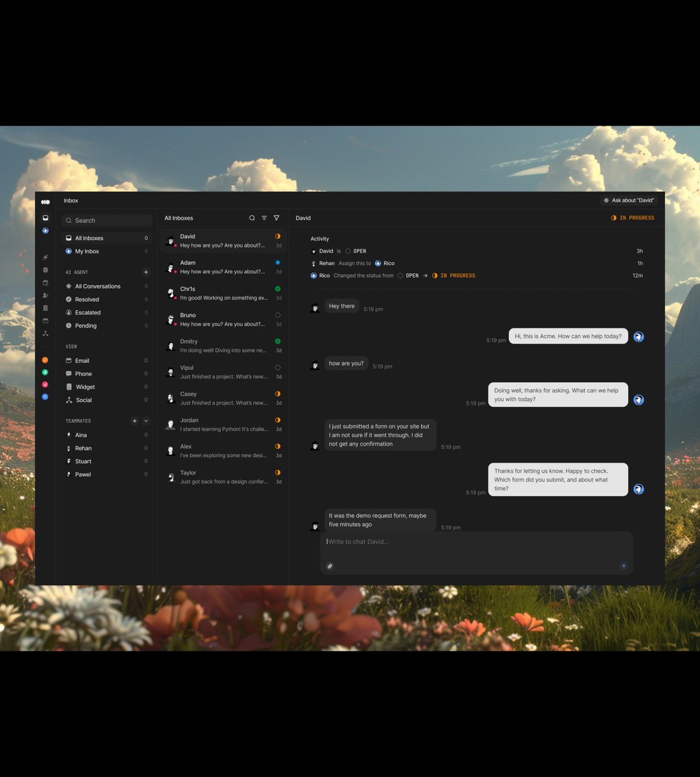Click the app logo in the sidebar rail
700x777 pixels.
[x=45, y=202]
